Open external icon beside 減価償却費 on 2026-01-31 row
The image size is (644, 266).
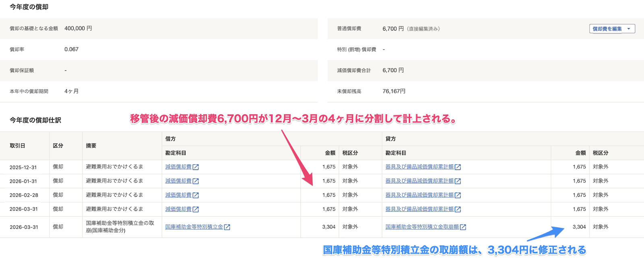pos(196,181)
